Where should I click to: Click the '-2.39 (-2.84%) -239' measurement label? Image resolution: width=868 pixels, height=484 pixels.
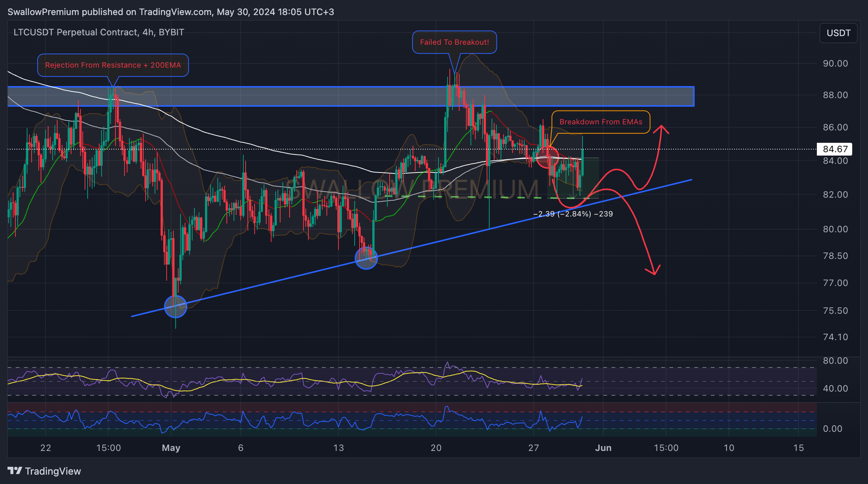pyautogui.click(x=573, y=214)
